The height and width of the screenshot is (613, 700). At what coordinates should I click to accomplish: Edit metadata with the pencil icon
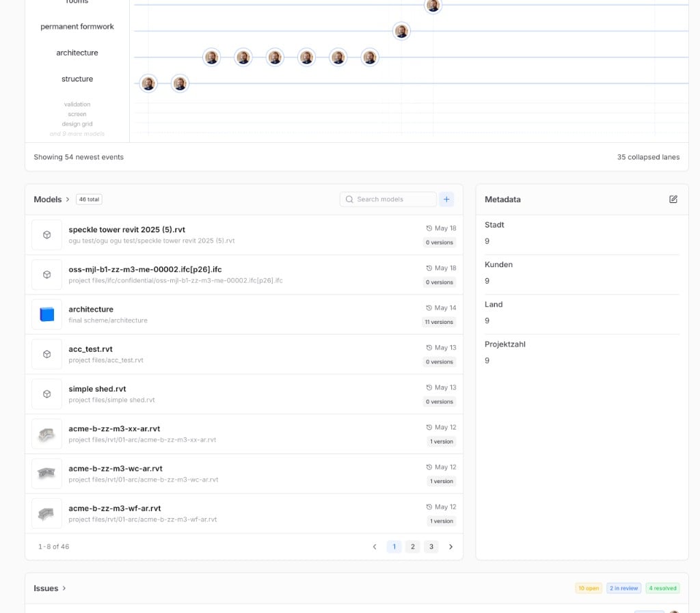[x=673, y=200]
